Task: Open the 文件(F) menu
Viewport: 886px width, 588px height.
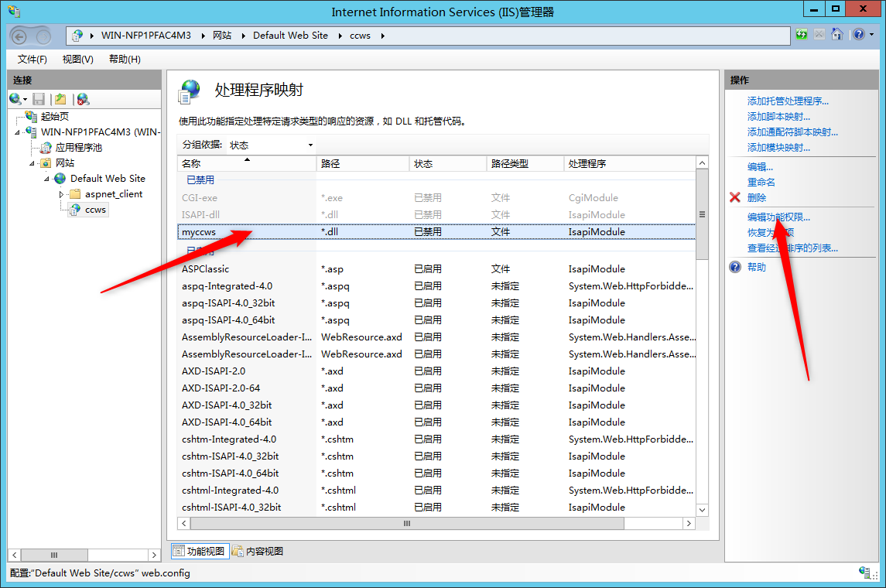Action: tap(32, 60)
